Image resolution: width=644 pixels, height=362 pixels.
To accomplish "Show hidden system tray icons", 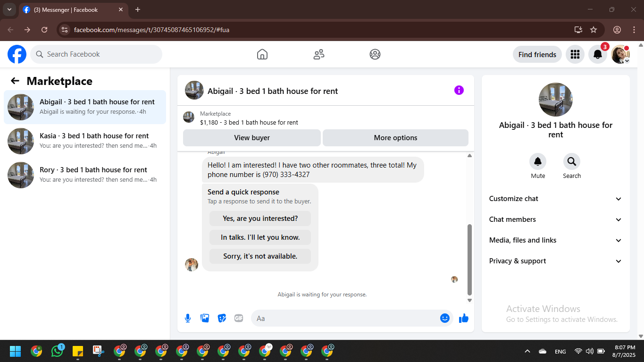I will point(527,351).
